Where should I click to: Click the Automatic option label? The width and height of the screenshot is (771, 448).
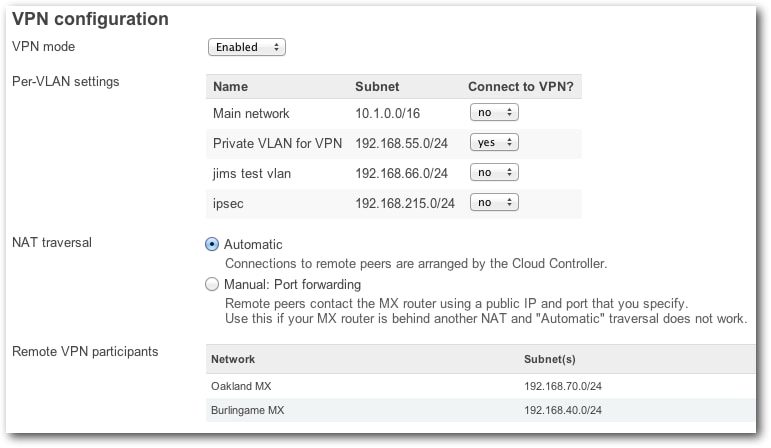point(253,244)
